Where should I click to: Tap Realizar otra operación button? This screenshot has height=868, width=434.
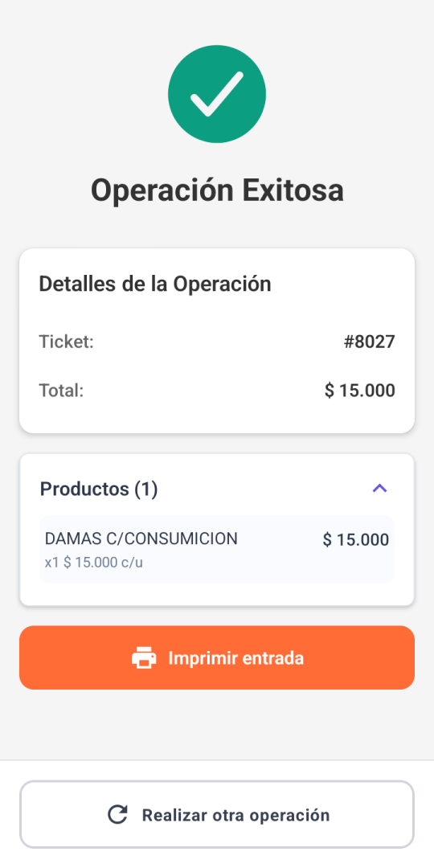coord(217,814)
